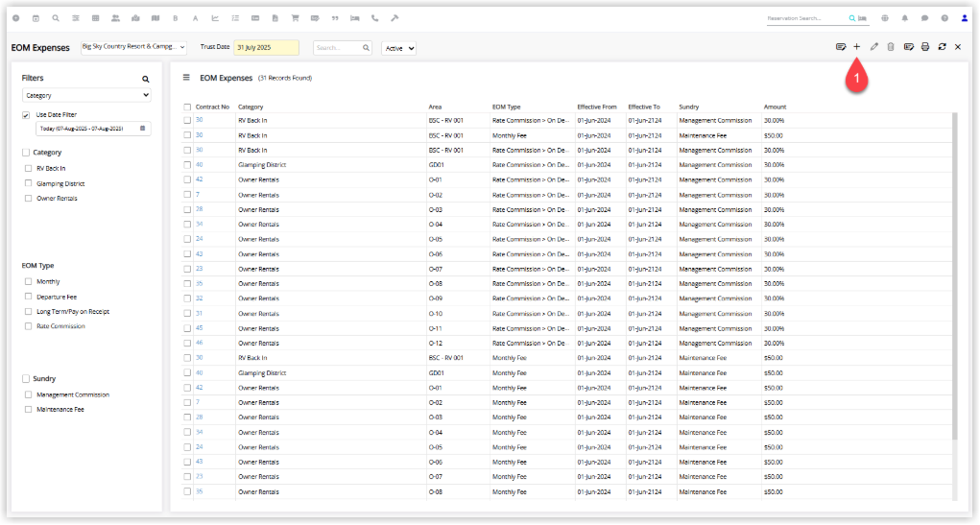980x525 pixels.
Task: Check Long Term/Pay on Receipt filter
Action: point(28,311)
